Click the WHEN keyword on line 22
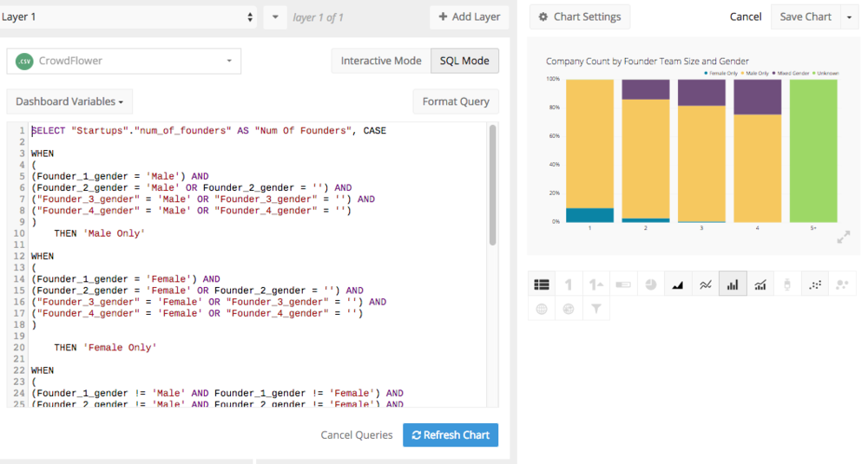This screenshot has height=464, width=868. coord(43,370)
